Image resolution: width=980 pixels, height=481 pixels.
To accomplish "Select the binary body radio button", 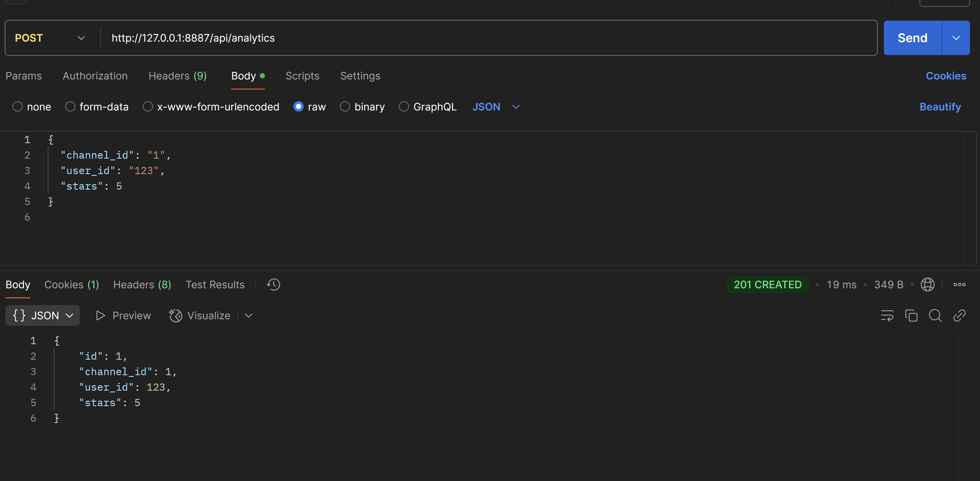I will 345,107.
